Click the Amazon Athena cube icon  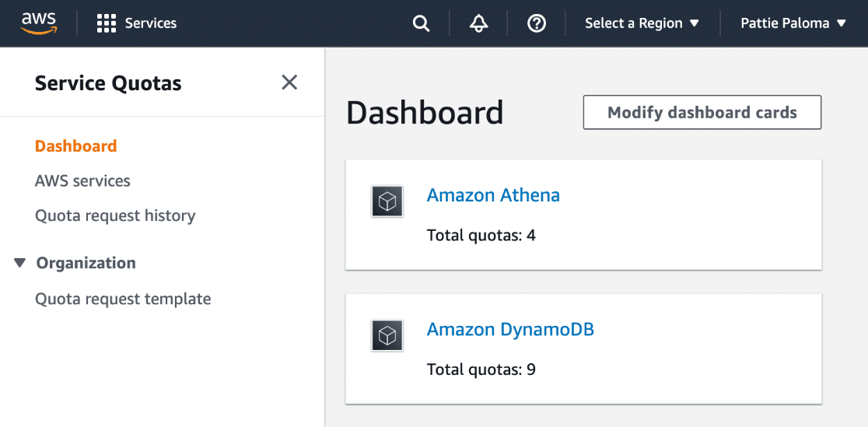(387, 201)
